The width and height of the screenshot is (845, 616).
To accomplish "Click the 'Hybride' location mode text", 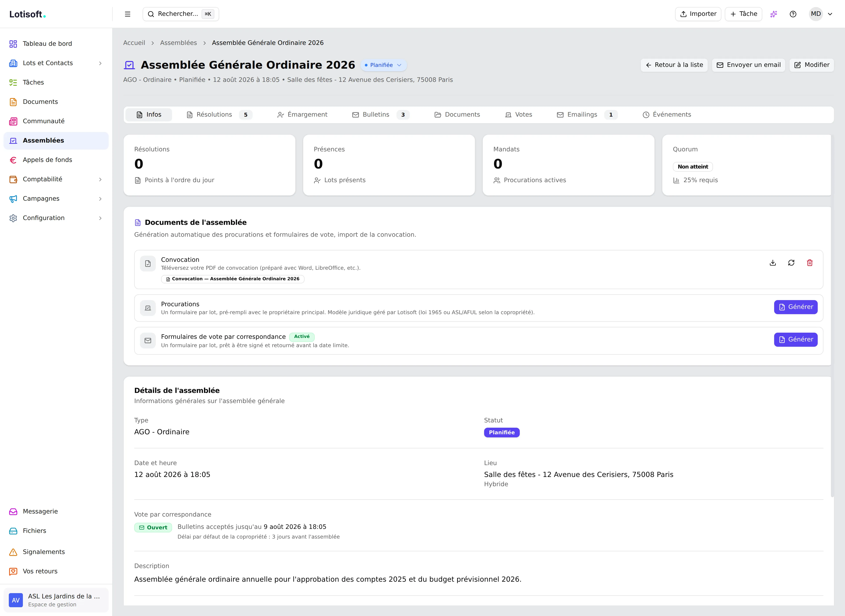I will 496,484.
